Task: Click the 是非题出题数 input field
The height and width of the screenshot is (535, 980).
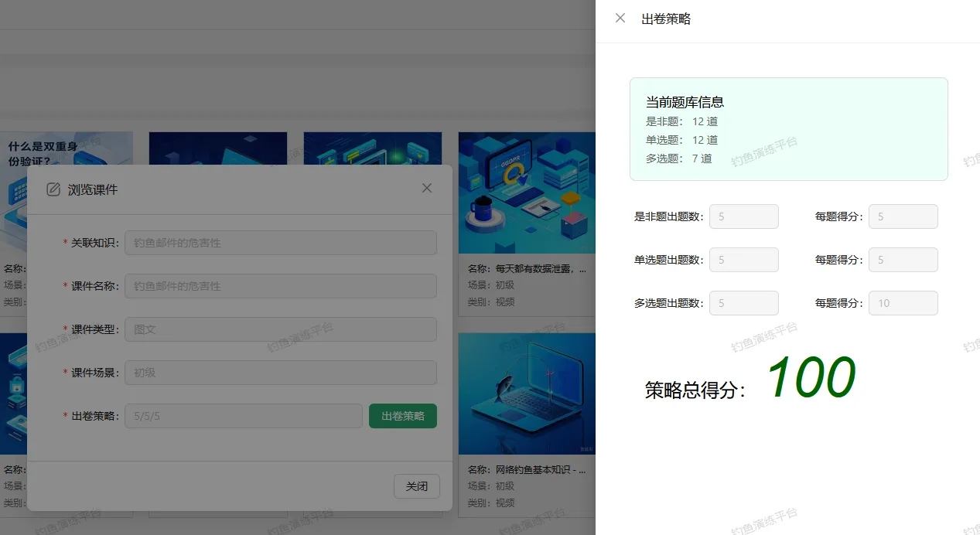Action: point(743,216)
